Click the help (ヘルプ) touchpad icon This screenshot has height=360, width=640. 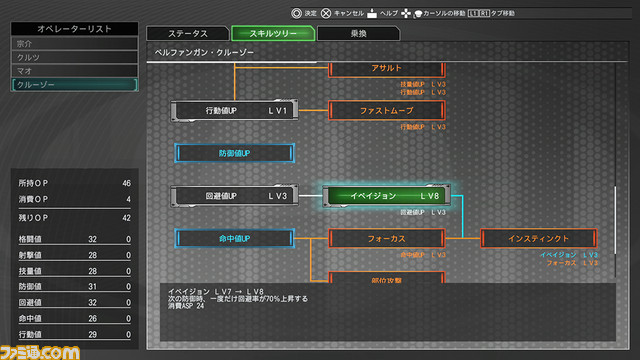pyautogui.click(x=372, y=13)
